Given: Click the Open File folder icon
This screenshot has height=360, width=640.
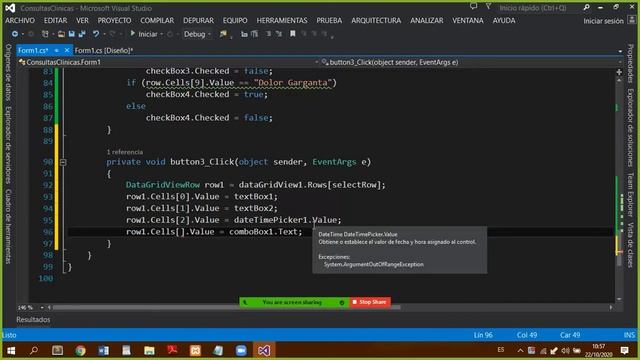Looking at the screenshot, I should point(61,34).
